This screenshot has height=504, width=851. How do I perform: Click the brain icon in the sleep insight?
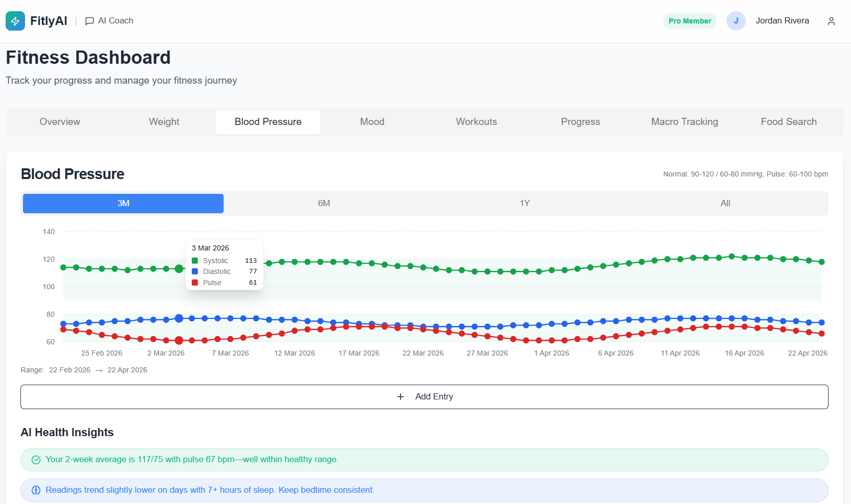pyautogui.click(x=36, y=490)
